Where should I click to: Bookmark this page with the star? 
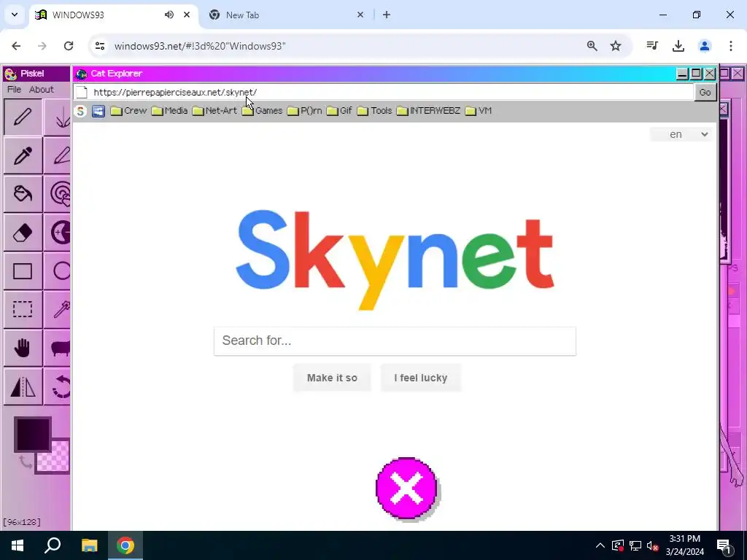[616, 46]
